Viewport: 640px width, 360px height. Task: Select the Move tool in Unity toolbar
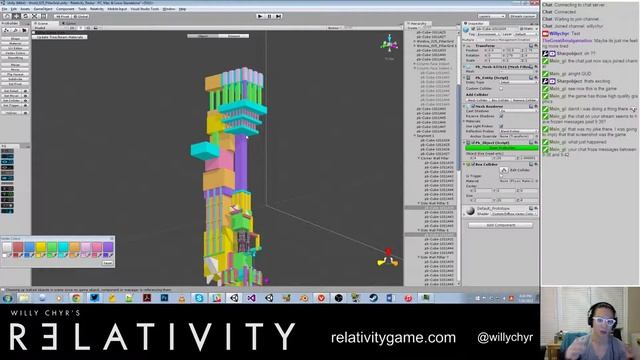[x=16, y=16]
